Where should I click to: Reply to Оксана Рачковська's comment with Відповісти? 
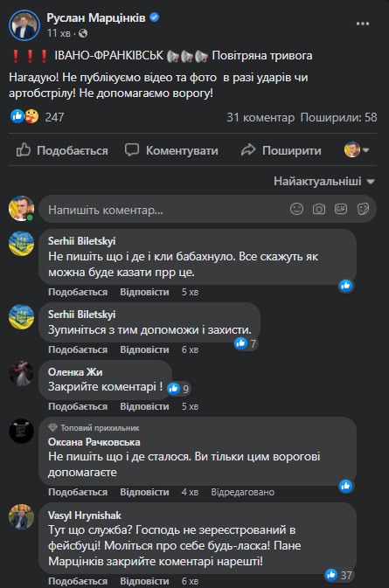point(144,492)
